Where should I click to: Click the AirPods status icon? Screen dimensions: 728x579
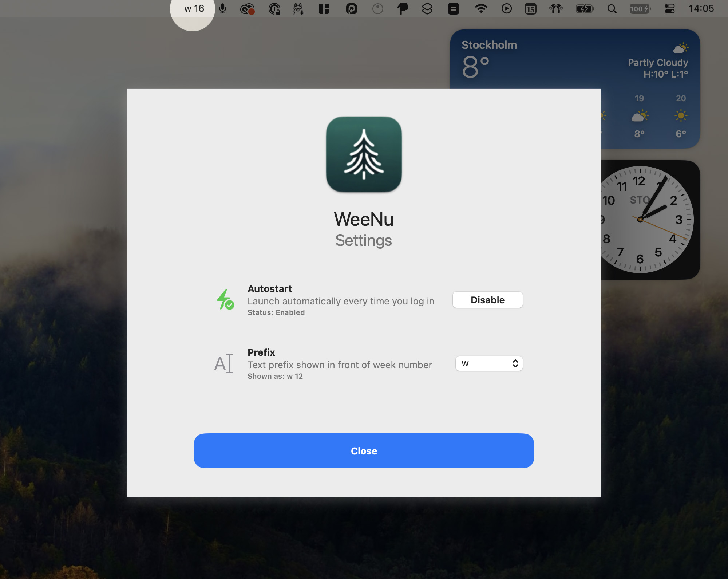[x=555, y=9]
